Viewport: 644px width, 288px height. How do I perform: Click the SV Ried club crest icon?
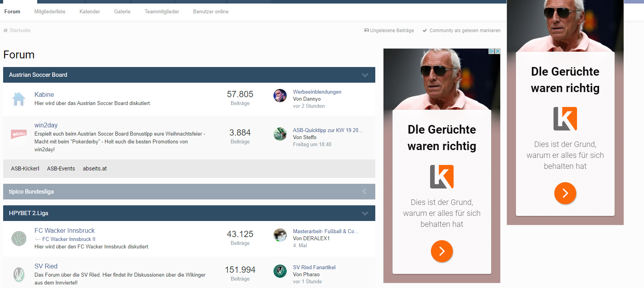19,275
